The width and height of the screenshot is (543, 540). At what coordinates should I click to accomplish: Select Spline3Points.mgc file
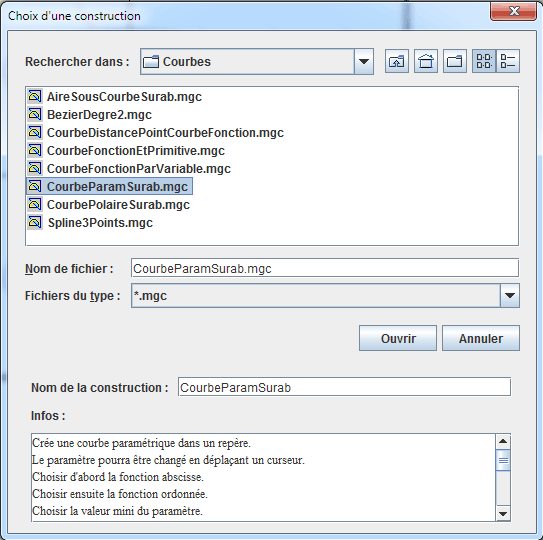[90, 223]
